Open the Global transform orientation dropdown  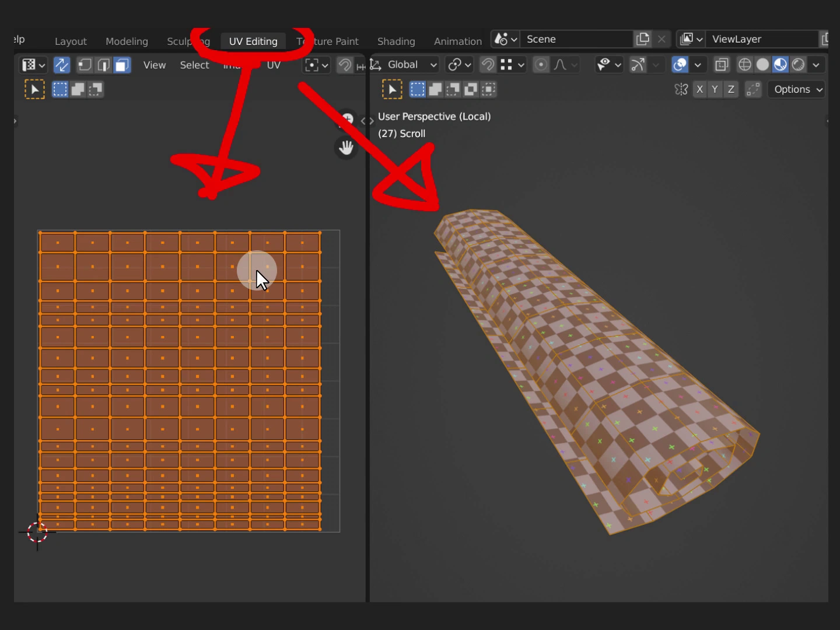pyautogui.click(x=411, y=64)
